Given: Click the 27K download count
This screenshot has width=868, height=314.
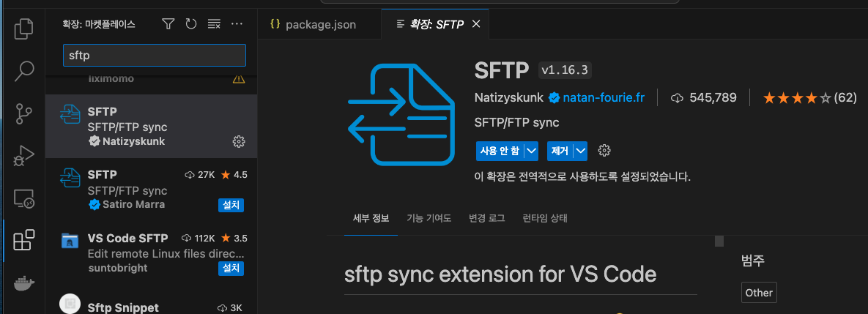Looking at the screenshot, I should [200, 175].
